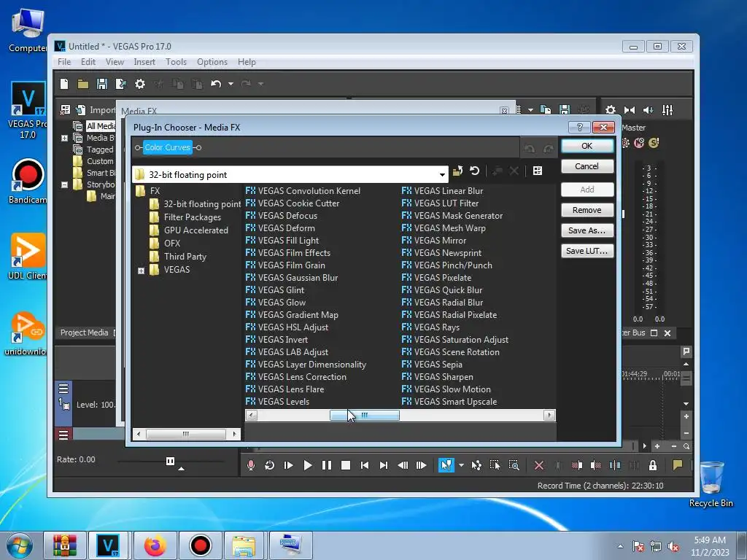Screen dimensions: 747x560
Task: Change the Views icon in Plug-In Chooser
Action: [x=538, y=171]
